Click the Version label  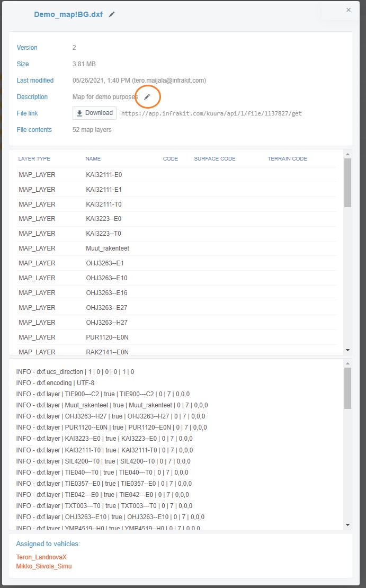[27, 48]
